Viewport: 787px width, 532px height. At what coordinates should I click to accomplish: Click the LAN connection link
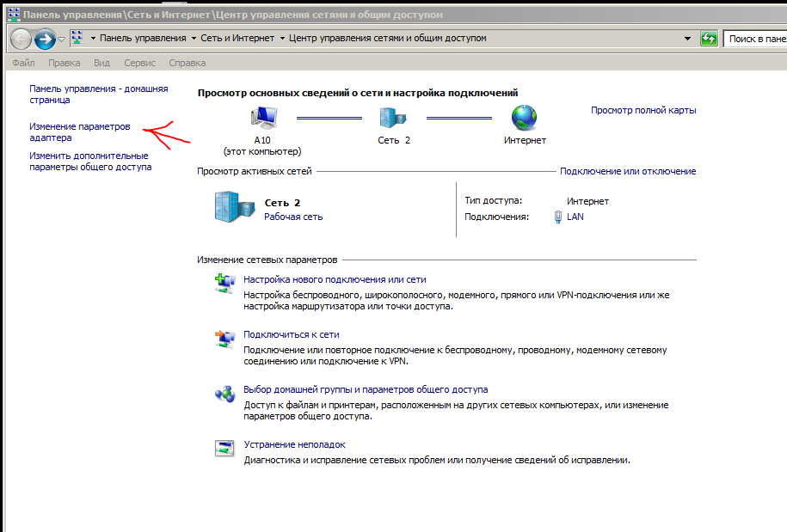(x=575, y=217)
